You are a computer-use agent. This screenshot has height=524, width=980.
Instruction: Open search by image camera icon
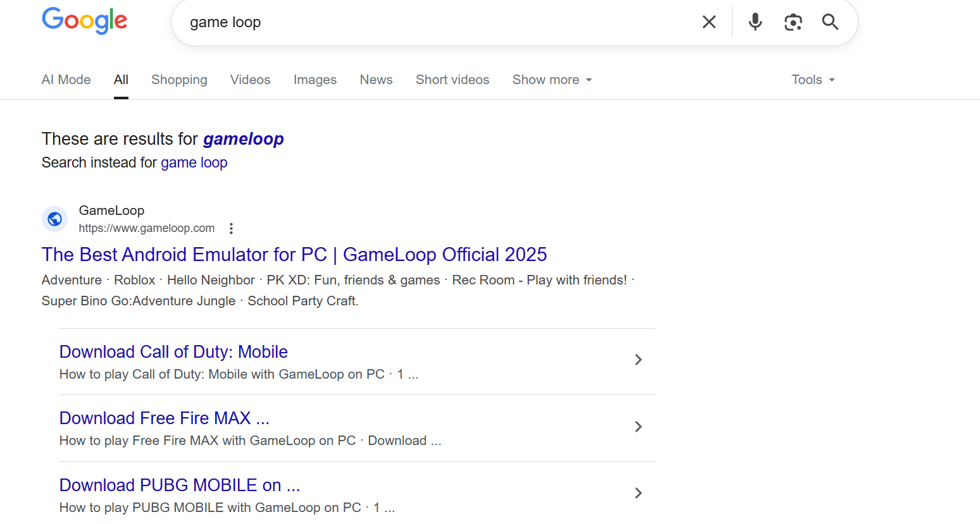(x=793, y=22)
